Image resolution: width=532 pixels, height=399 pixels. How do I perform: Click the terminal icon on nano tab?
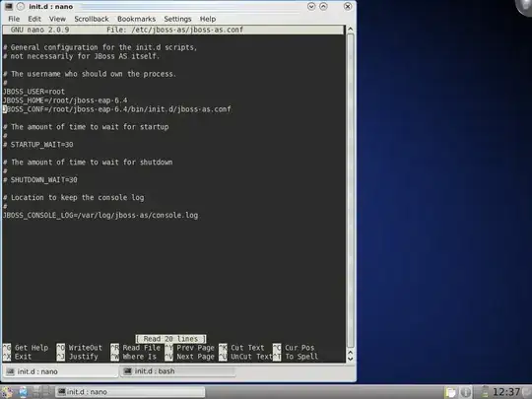(x=10, y=371)
